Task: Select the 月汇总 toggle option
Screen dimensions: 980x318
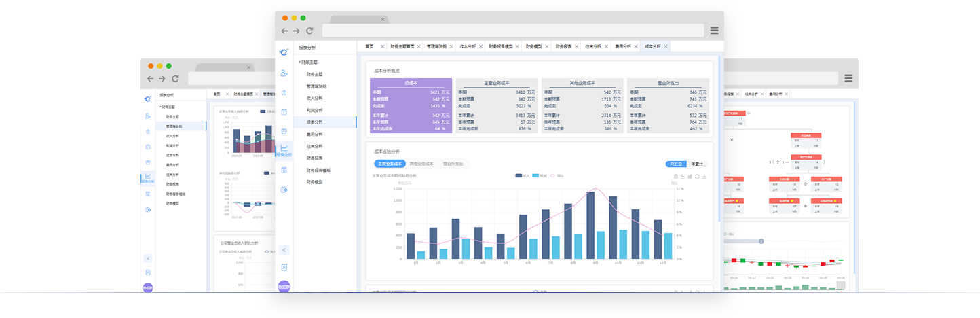Action: 676,164
